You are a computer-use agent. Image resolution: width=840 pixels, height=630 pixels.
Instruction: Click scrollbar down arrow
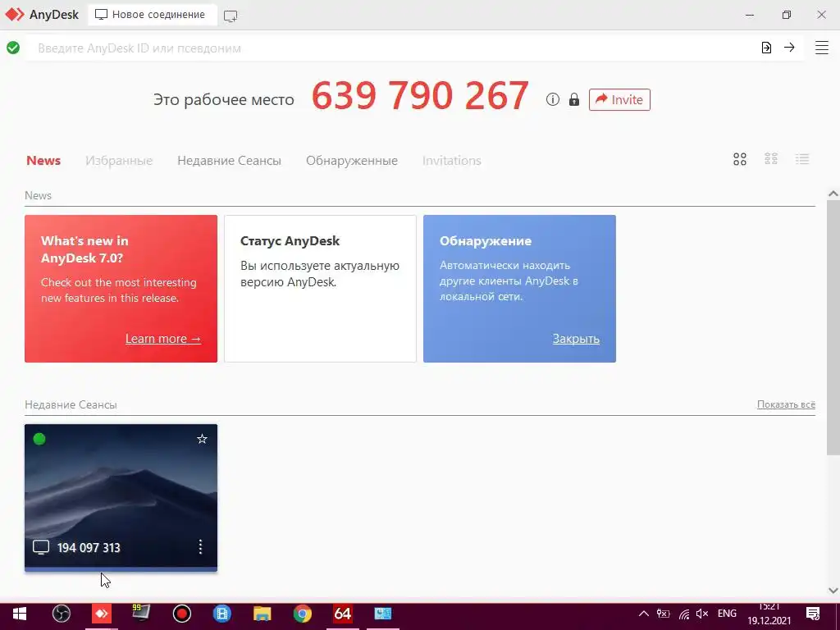pos(833,590)
